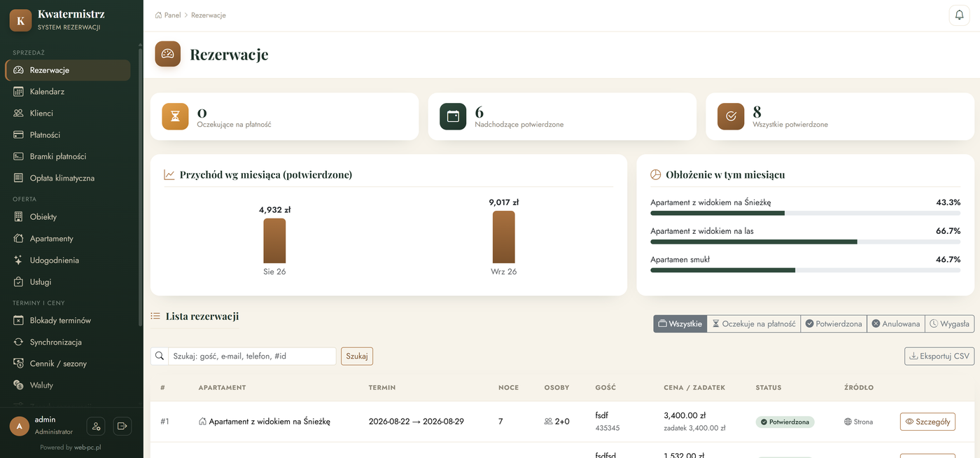Click the Panel breadcrumb link
980x458 pixels.
pyautogui.click(x=168, y=15)
